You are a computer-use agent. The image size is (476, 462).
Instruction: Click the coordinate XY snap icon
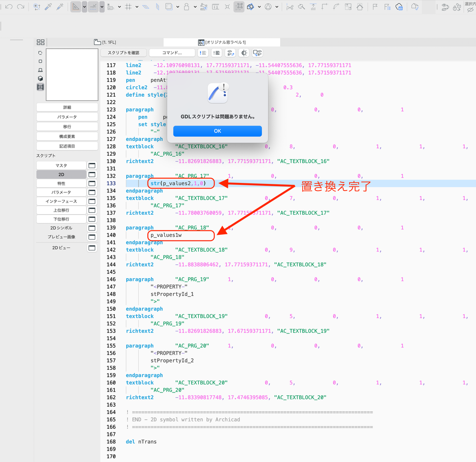click(111, 7)
